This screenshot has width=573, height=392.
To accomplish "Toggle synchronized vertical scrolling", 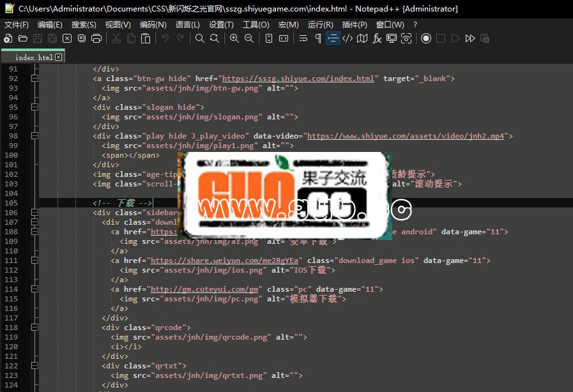I will click(268, 38).
